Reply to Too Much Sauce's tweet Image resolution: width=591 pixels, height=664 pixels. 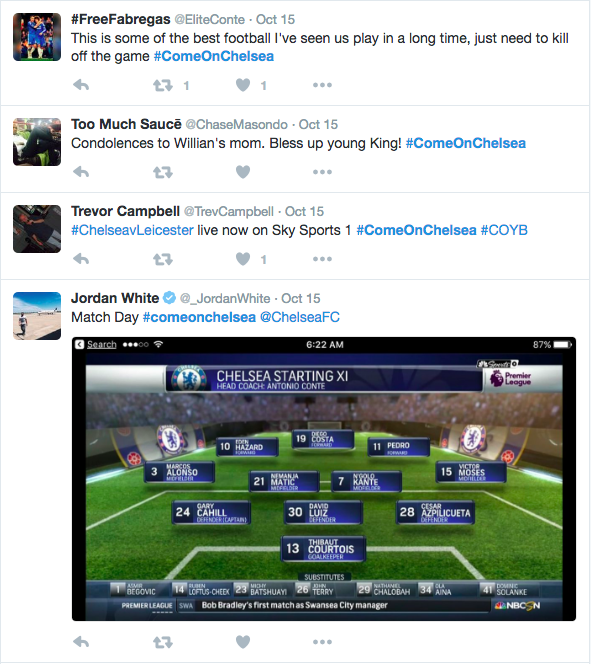tap(81, 172)
